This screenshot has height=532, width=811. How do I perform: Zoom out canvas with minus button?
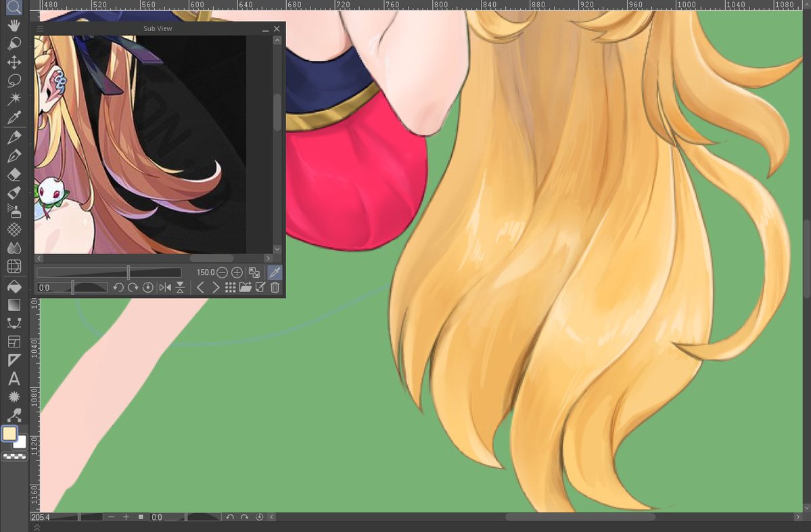pyautogui.click(x=111, y=517)
